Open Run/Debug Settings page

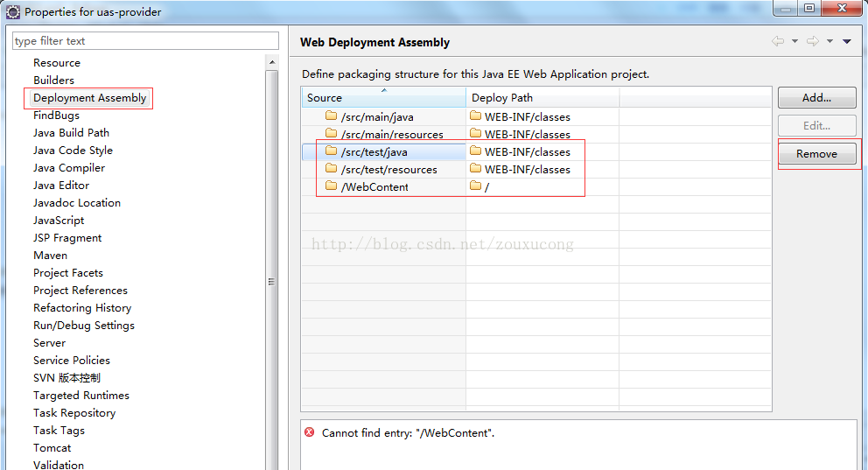[84, 326]
